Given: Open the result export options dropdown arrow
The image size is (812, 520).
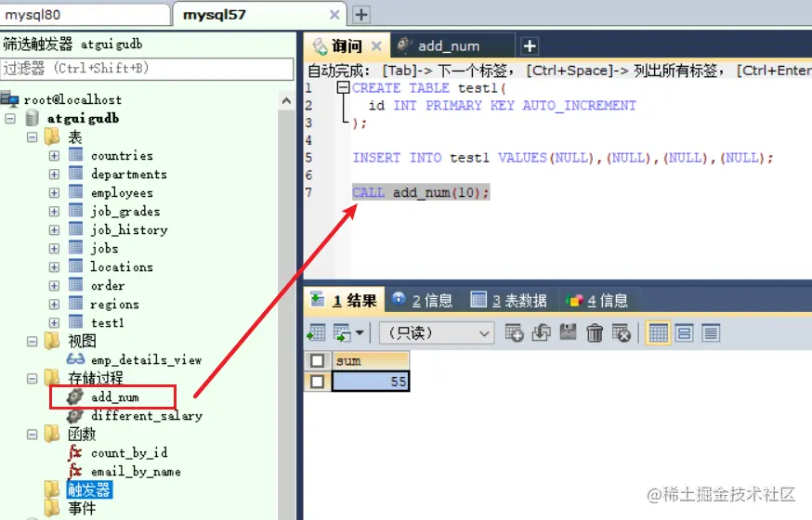Looking at the screenshot, I should (x=360, y=332).
